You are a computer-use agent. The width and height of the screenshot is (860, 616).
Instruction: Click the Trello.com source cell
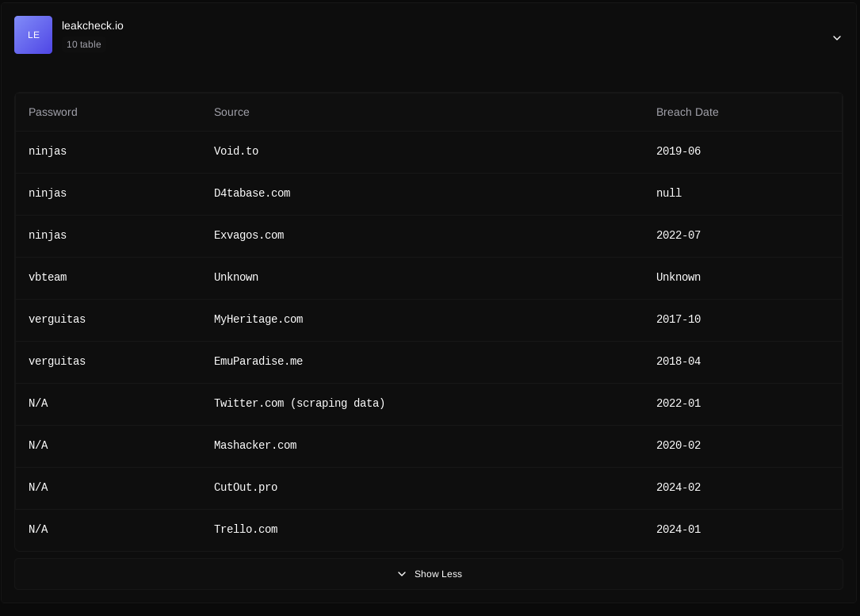pos(246,530)
